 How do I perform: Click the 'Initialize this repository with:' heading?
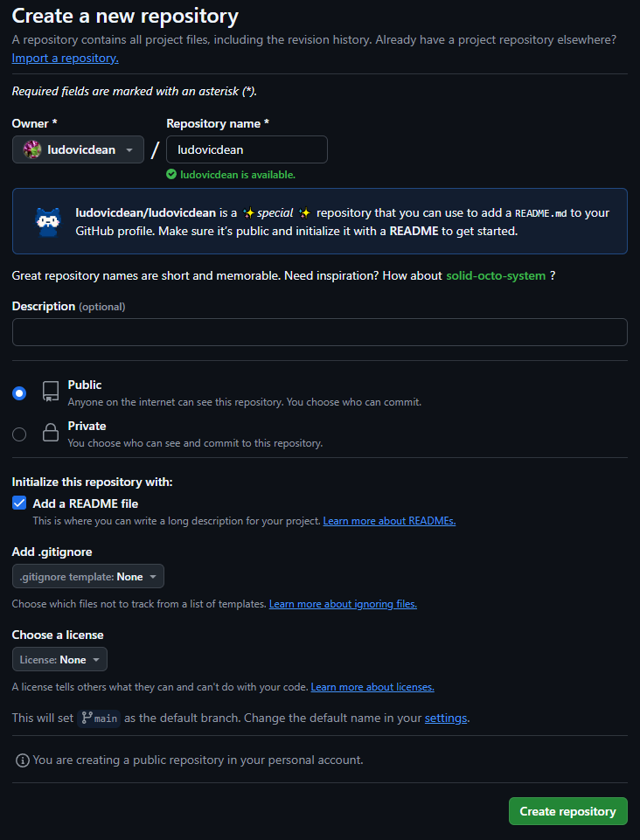[x=92, y=482]
